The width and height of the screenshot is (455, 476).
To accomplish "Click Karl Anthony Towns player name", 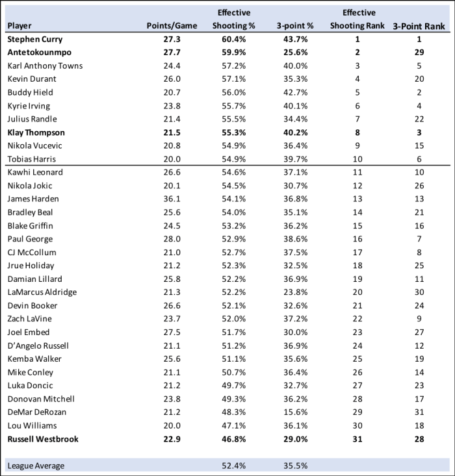I will click(45, 66).
